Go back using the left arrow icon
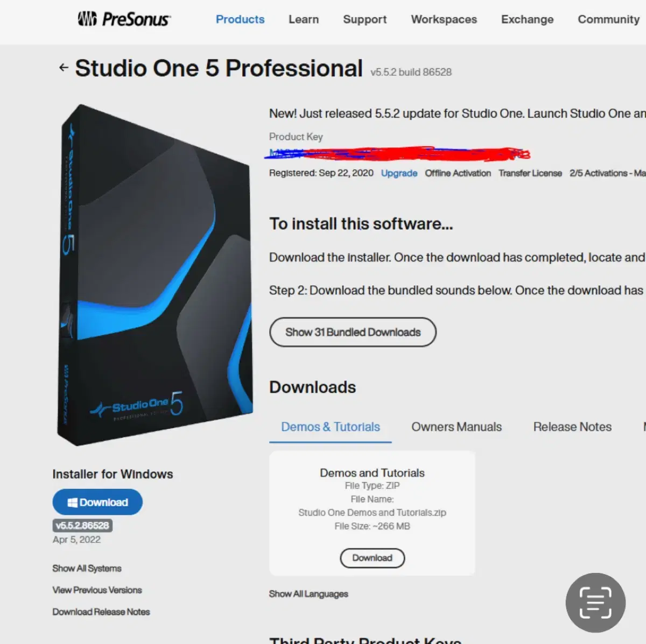The height and width of the screenshot is (644, 646). (64, 68)
